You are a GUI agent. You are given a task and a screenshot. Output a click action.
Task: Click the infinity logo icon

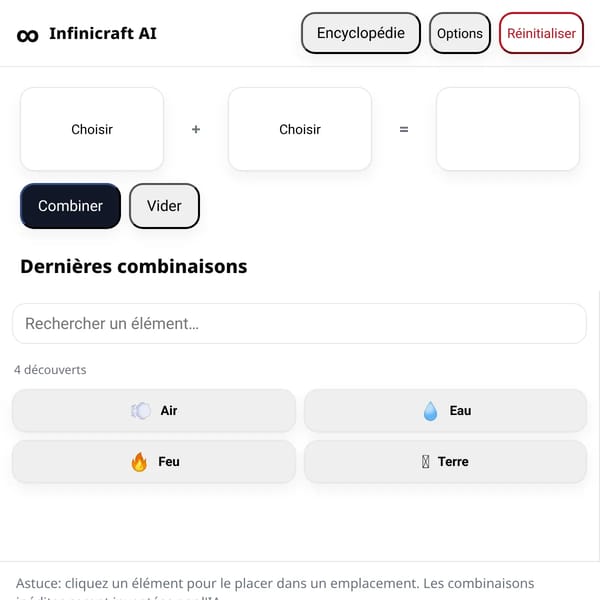click(28, 36)
